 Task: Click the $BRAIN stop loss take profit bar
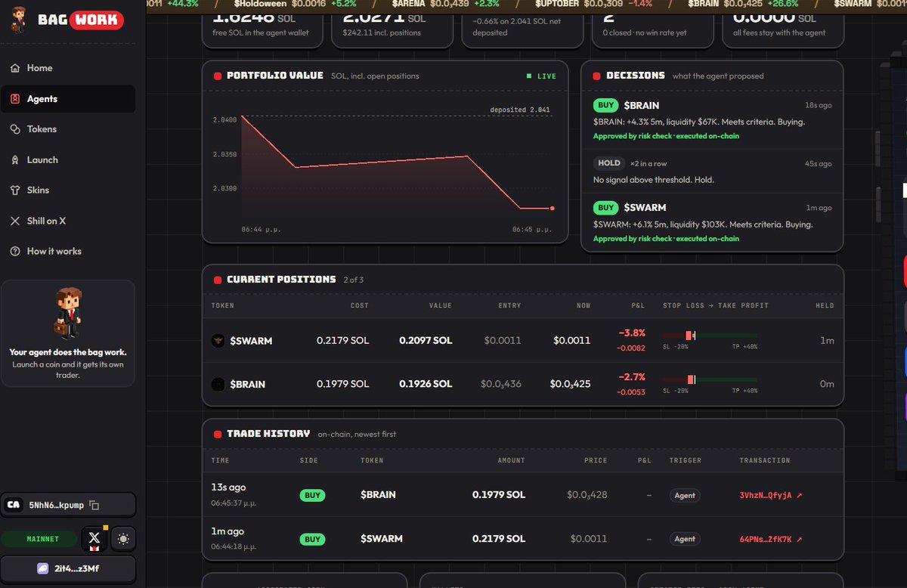coord(710,379)
